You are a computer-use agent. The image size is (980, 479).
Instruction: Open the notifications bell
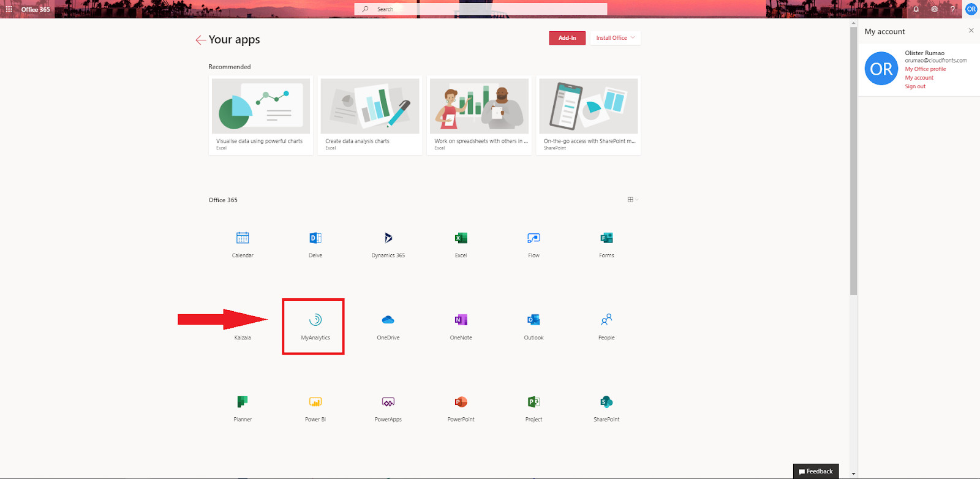[916, 9]
